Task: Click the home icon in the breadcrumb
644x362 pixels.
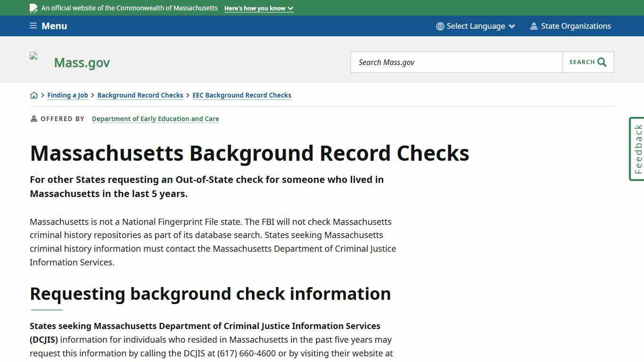Action: click(x=34, y=95)
